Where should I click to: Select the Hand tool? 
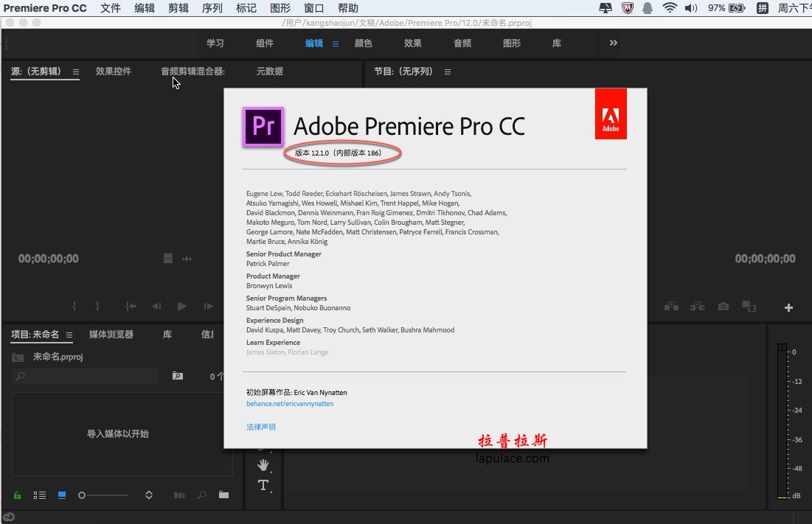coord(263,465)
